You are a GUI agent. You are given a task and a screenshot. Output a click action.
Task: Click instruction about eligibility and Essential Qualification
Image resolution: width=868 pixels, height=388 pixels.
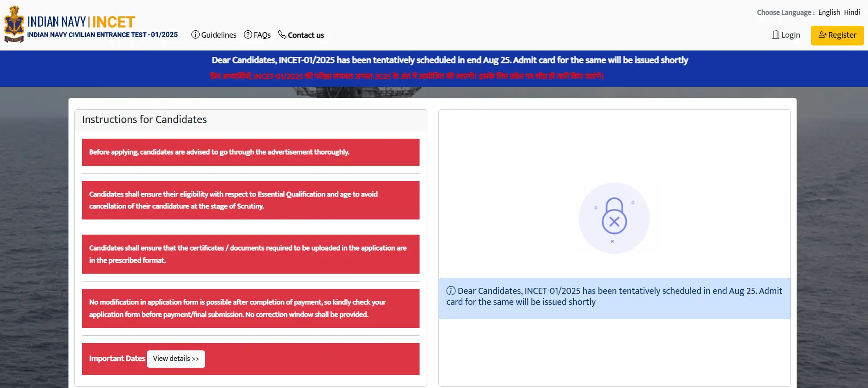[251, 200]
